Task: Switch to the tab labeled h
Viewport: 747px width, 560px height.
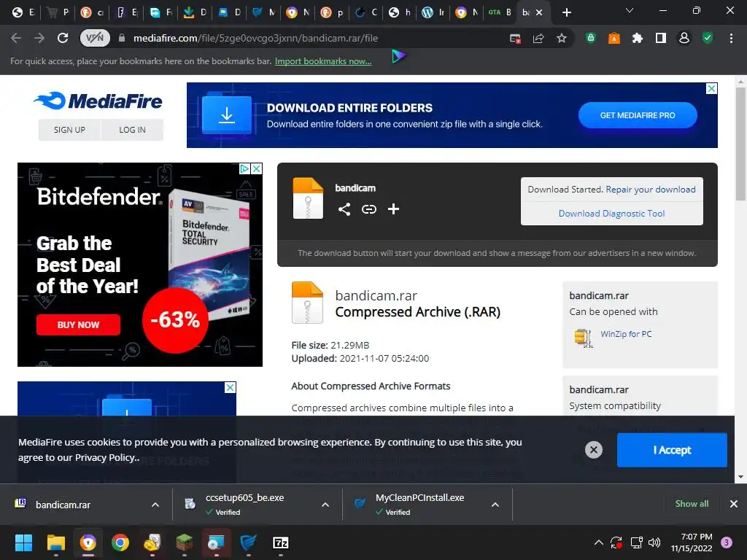Action: click(x=399, y=12)
